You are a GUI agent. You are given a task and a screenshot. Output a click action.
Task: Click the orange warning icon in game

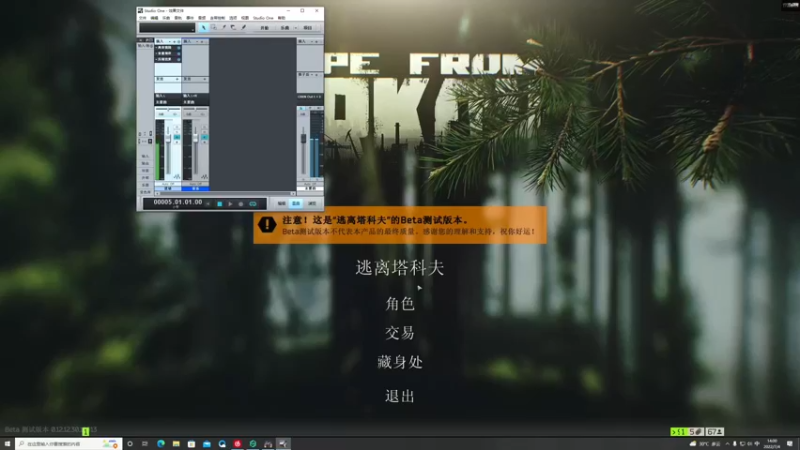point(267,224)
